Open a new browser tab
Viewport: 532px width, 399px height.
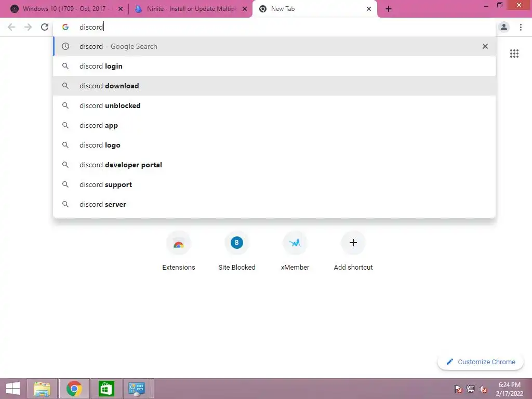point(389,9)
